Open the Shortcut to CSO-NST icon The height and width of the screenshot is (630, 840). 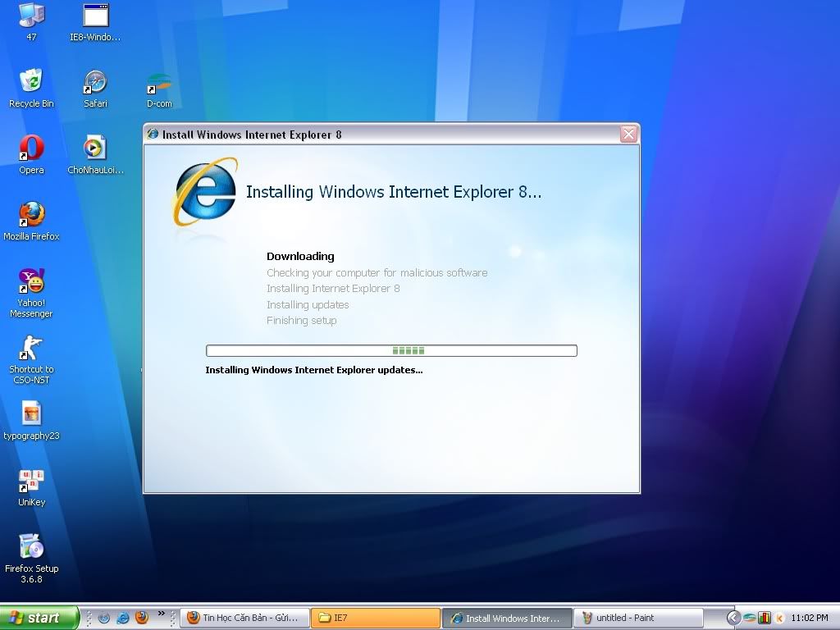(31, 349)
